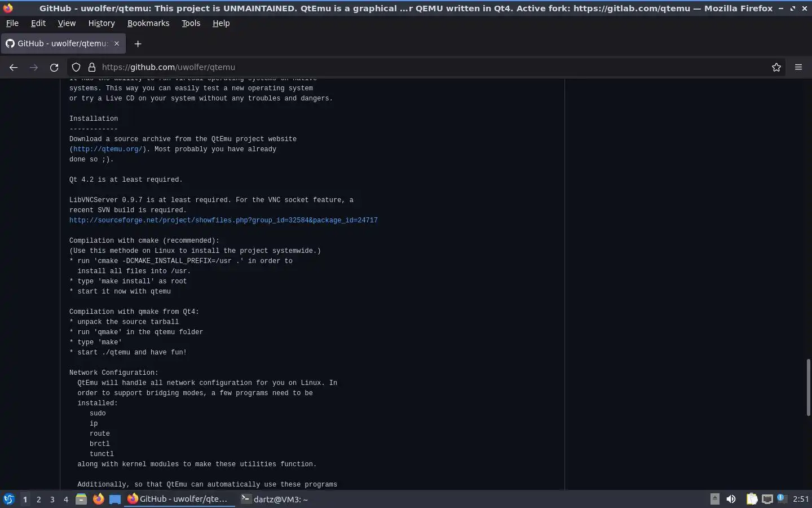Click the 'Compilation with qmake from Qt4:' line

(x=134, y=312)
